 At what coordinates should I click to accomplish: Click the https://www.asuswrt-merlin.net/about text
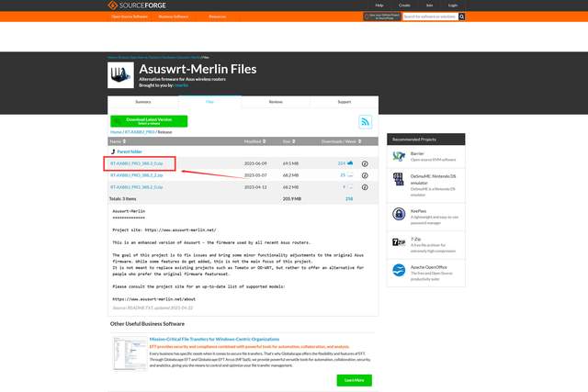[153, 299]
